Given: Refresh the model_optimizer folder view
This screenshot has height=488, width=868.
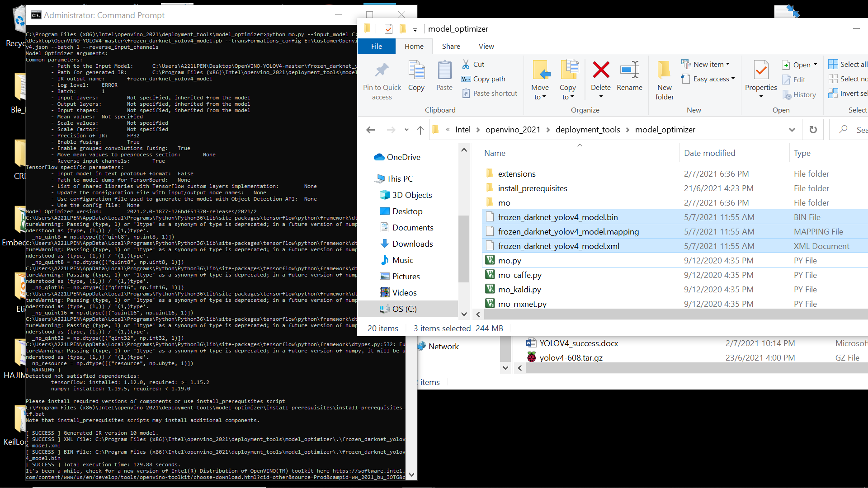Looking at the screenshot, I should click(813, 129).
